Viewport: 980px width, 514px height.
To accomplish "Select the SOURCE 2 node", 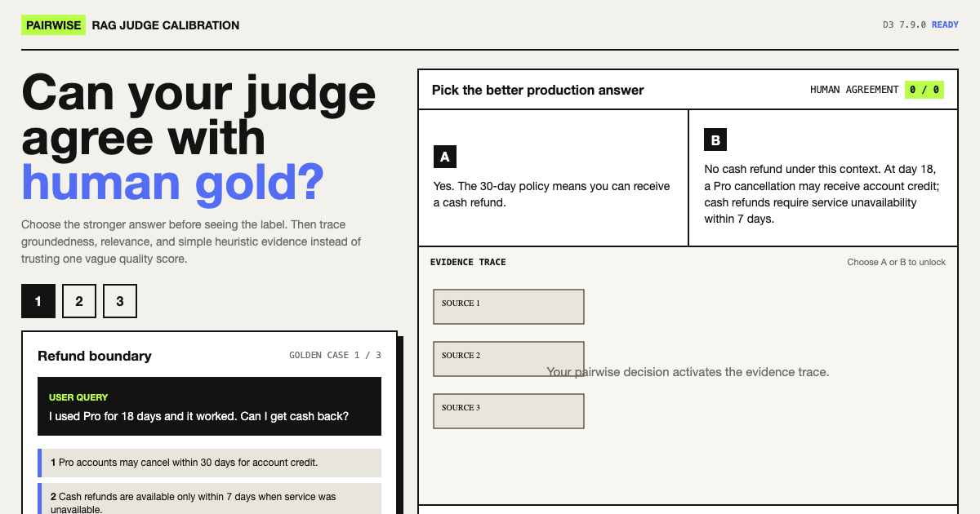I will point(509,359).
